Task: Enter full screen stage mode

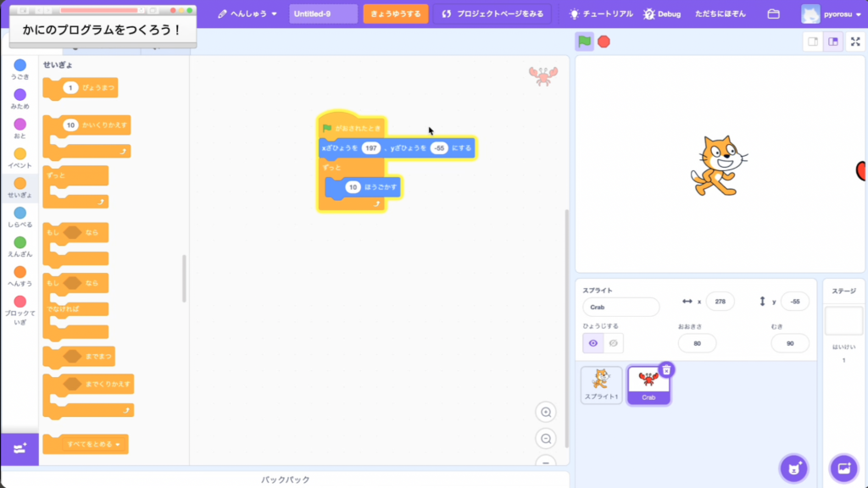Action: click(x=854, y=42)
